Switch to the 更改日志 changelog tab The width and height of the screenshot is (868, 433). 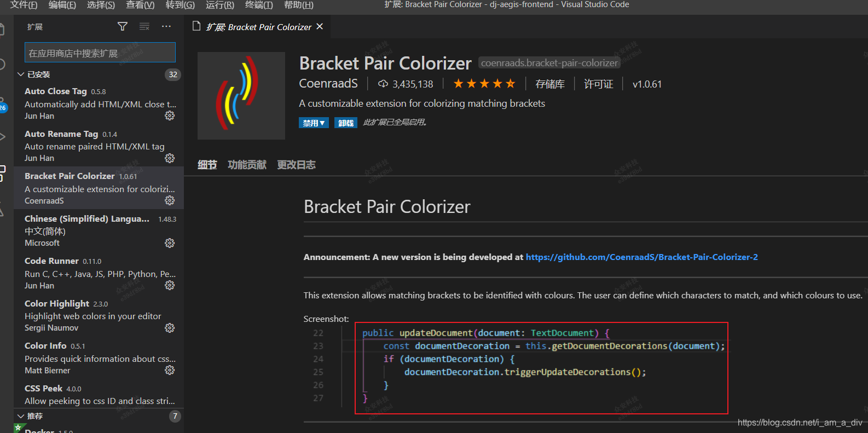[x=296, y=165]
